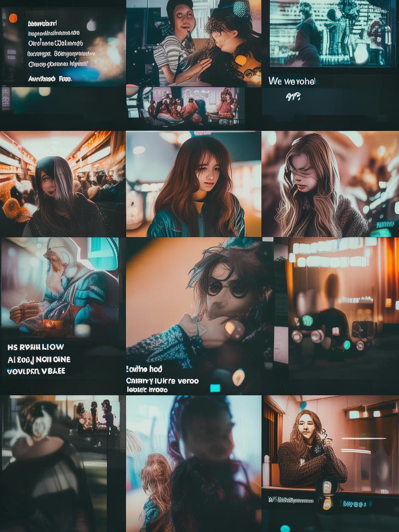Click the 'Cananry lUkre veroo' caption line
The image size is (399, 532).
tap(162, 381)
